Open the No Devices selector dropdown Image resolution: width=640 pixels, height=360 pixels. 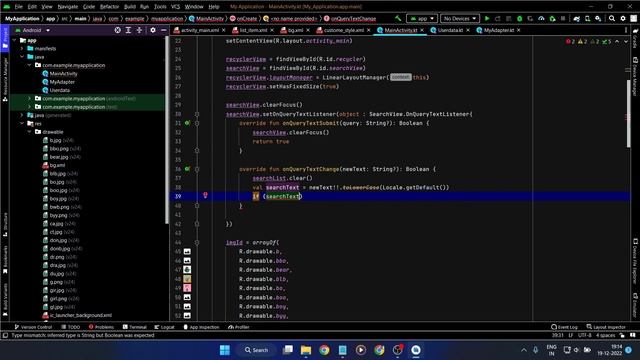(460, 18)
